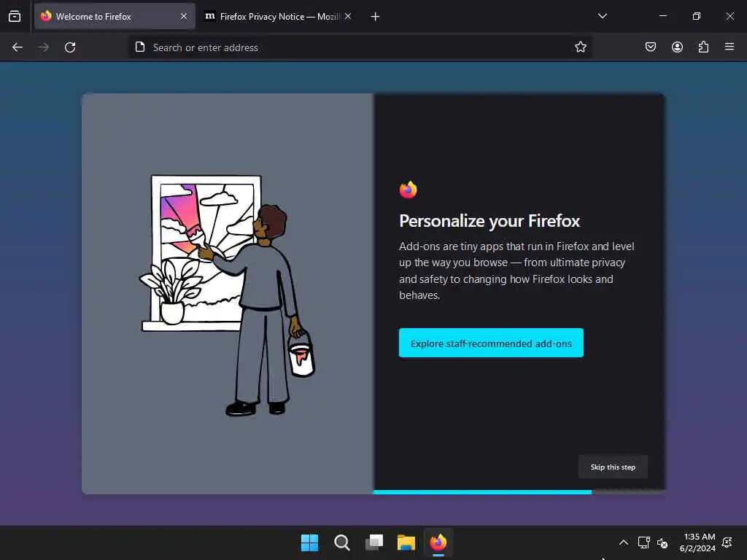Click the Personalize your Firefox heading

pyautogui.click(x=489, y=221)
